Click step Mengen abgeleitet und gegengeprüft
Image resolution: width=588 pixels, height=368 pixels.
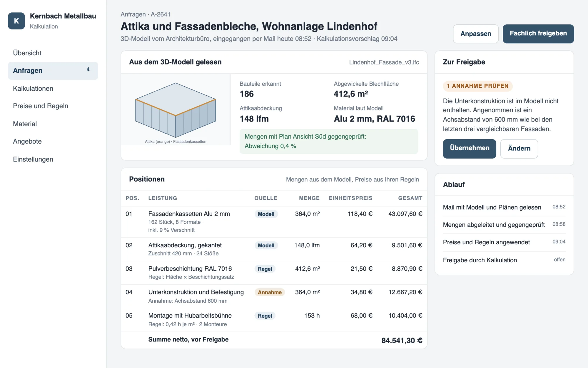(504, 225)
